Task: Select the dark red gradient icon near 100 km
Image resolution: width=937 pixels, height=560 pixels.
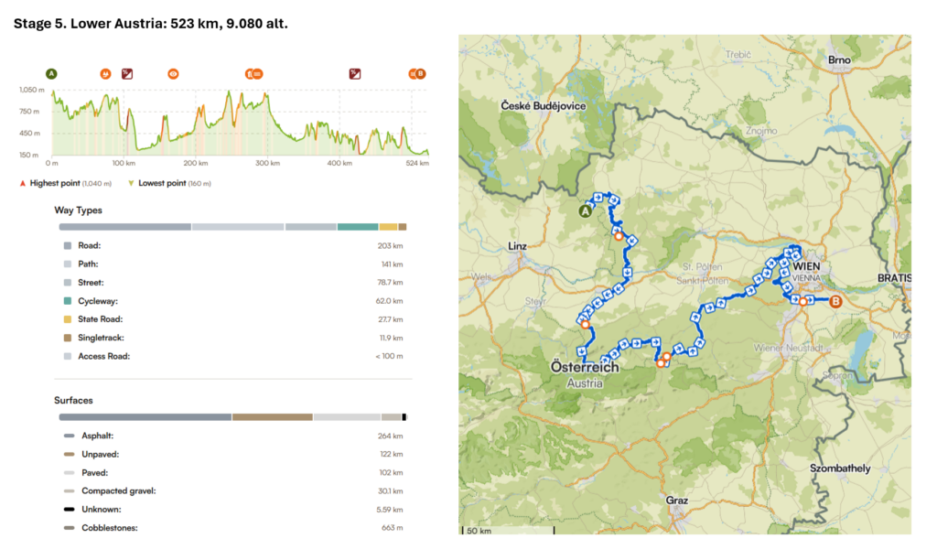Action: pyautogui.click(x=127, y=73)
